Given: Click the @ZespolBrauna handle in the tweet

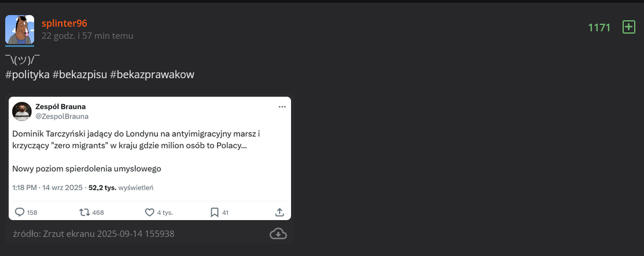Looking at the screenshot, I should coord(62,116).
